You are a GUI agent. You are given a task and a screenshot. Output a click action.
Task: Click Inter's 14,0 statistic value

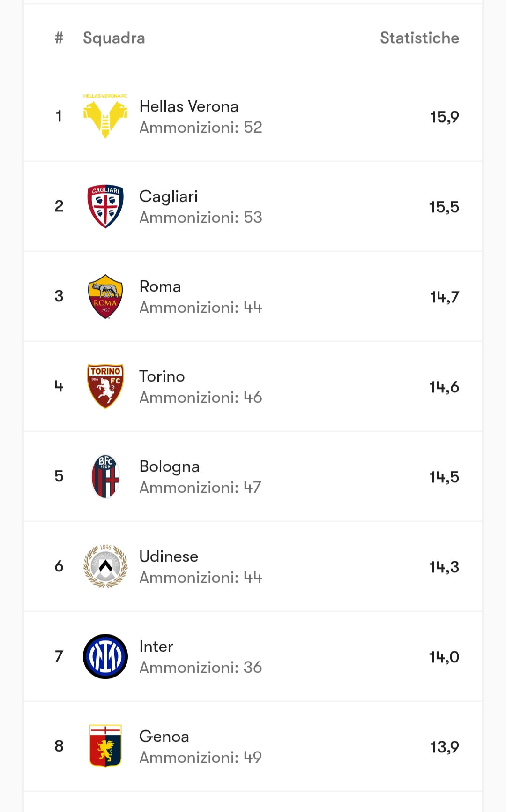[x=444, y=657]
